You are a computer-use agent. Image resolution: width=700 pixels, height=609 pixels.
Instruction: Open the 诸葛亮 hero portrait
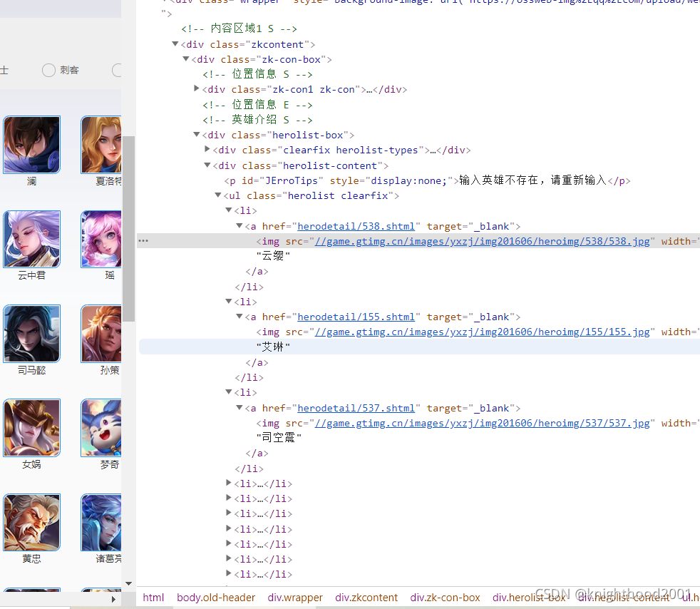click(x=101, y=523)
